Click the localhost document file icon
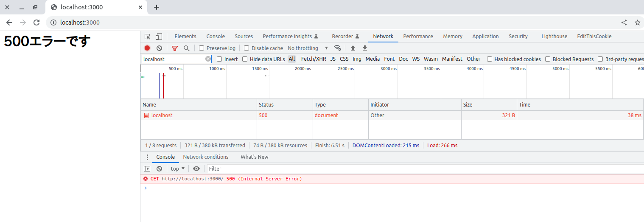This screenshot has height=222, width=644. click(x=146, y=115)
